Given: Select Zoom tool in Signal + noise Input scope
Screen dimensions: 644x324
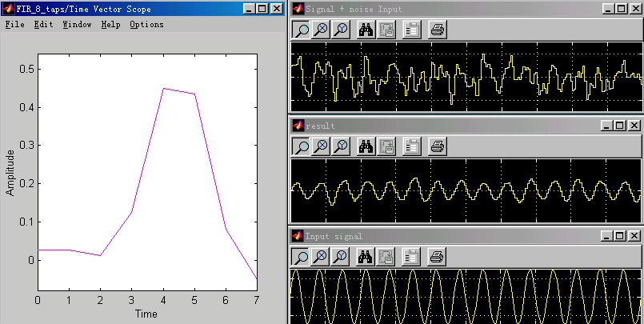Looking at the screenshot, I should point(301,30).
